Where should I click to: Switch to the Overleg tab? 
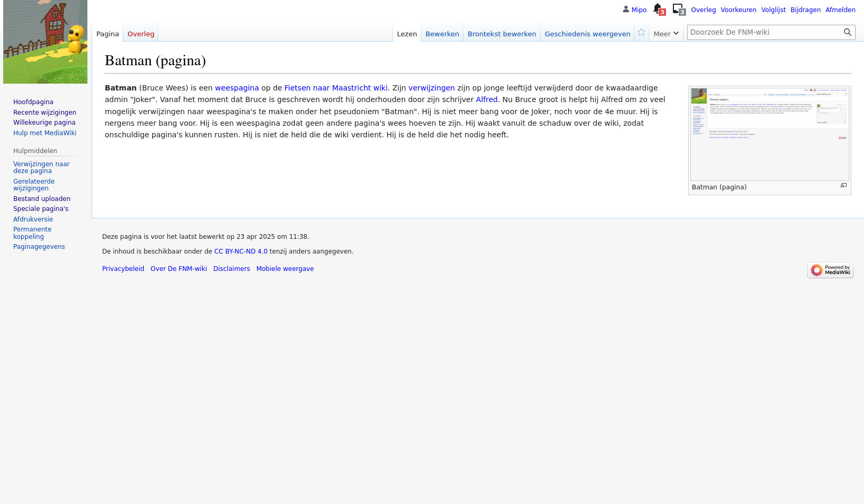pyautogui.click(x=141, y=34)
